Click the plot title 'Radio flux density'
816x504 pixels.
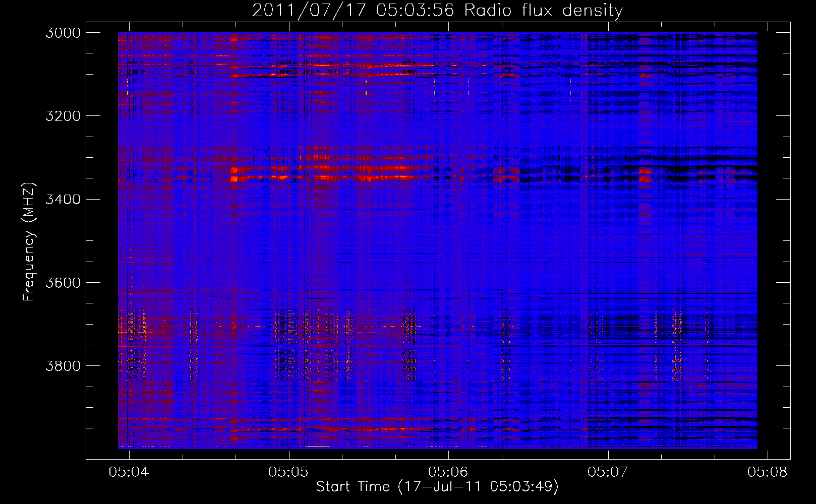click(544, 11)
